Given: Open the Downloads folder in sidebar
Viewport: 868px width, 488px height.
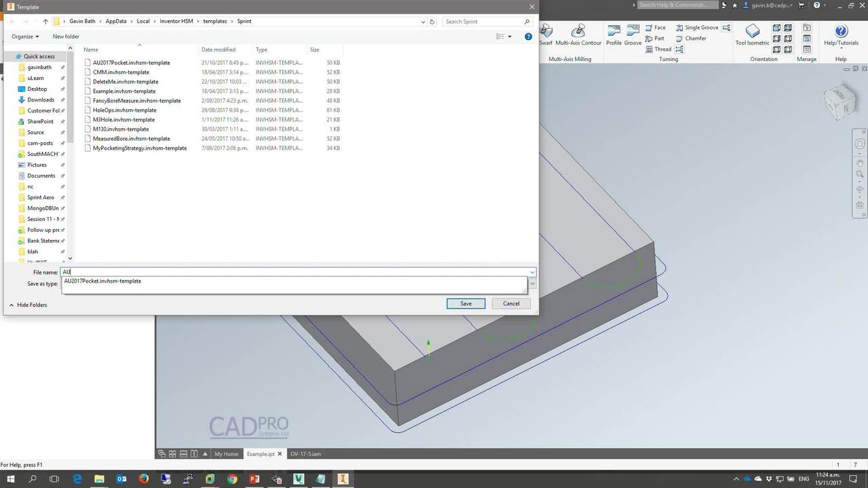Looking at the screenshot, I should [x=40, y=100].
